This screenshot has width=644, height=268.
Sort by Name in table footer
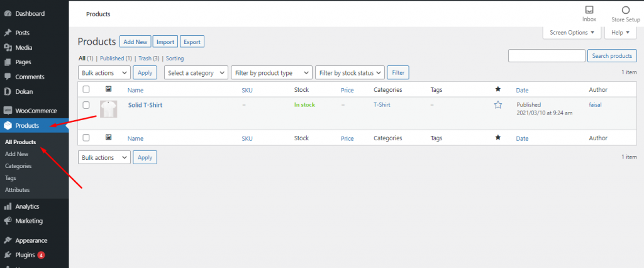coord(136,138)
